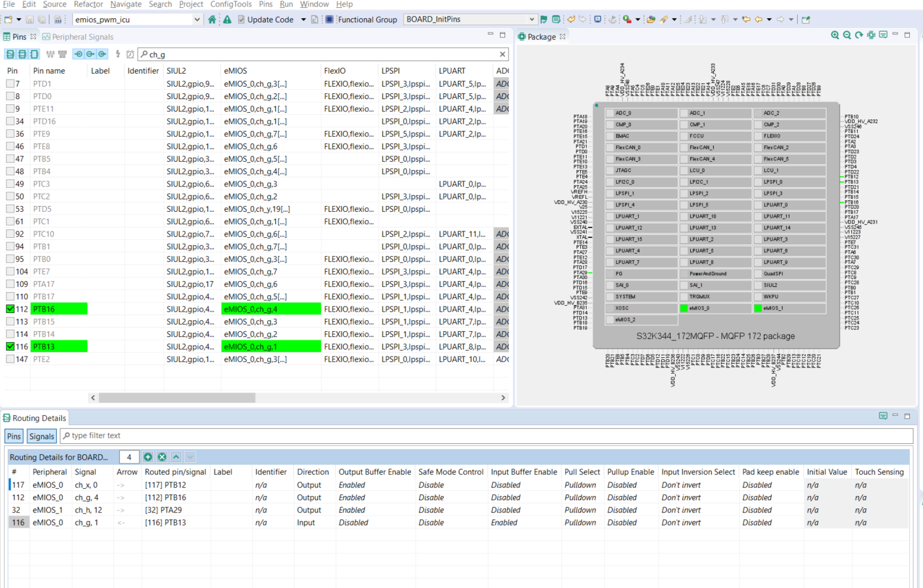Click the green highlighted eMIOS_0,ch_g,4 cell
923x588 pixels.
(x=271, y=308)
